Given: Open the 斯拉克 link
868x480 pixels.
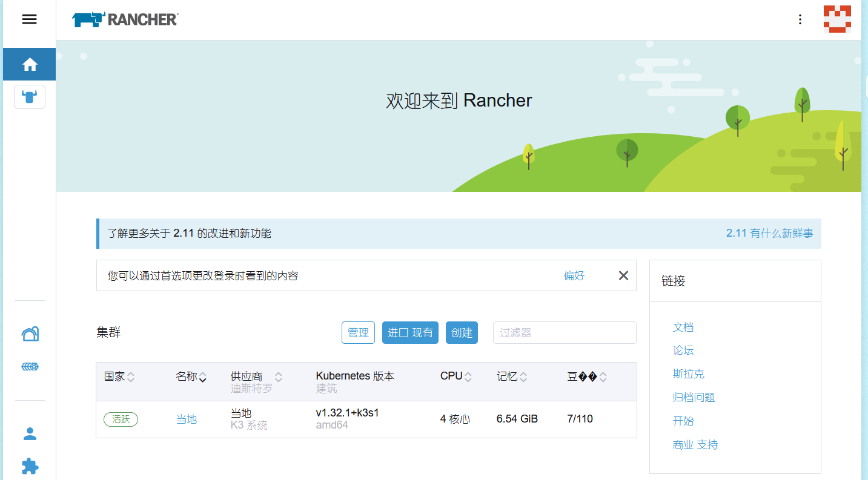Looking at the screenshot, I should 688,374.
